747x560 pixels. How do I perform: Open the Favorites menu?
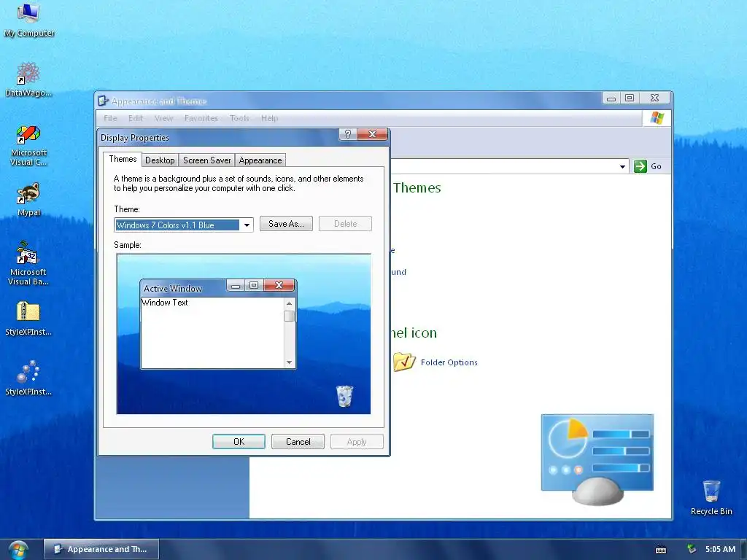(x=201, y=118)
